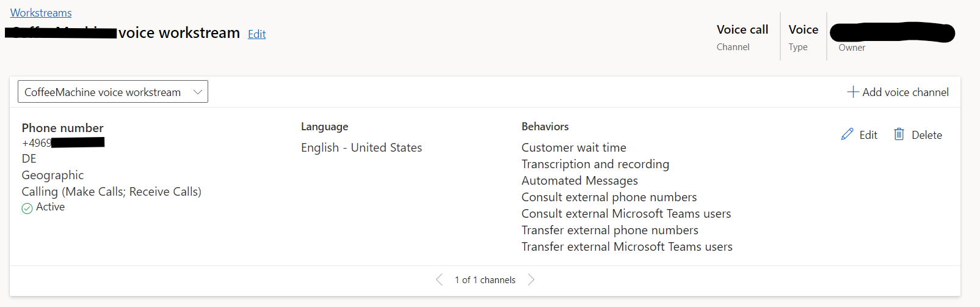Go to the next channel with the right chevron
Image resolution: width=980 pixels, height=307 pixels.
531,279
